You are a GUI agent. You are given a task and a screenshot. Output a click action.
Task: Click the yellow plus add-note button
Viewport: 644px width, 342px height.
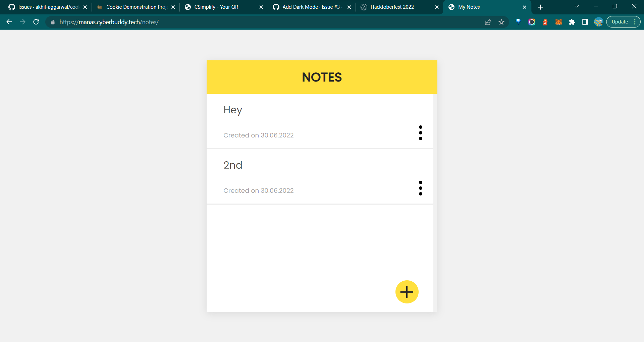pos(407,292)
